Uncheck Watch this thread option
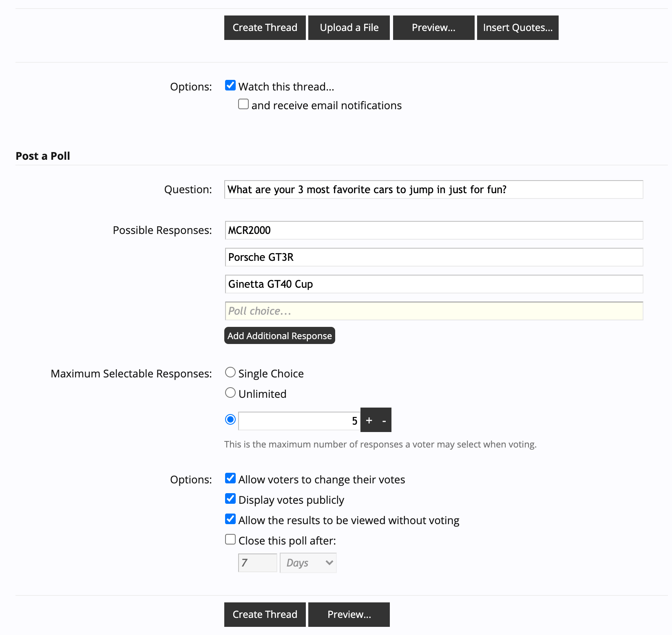Screen dimensions: 672x635 [x=230, y=85]
